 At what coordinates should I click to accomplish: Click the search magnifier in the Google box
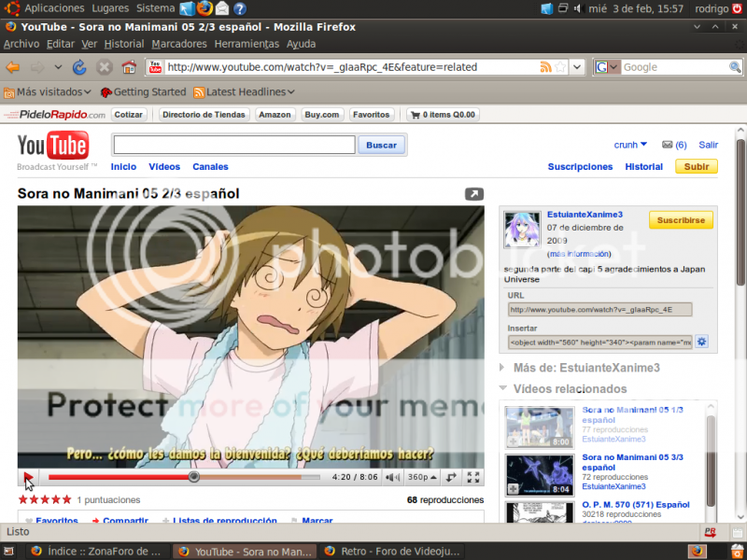(x=735, y=67)
